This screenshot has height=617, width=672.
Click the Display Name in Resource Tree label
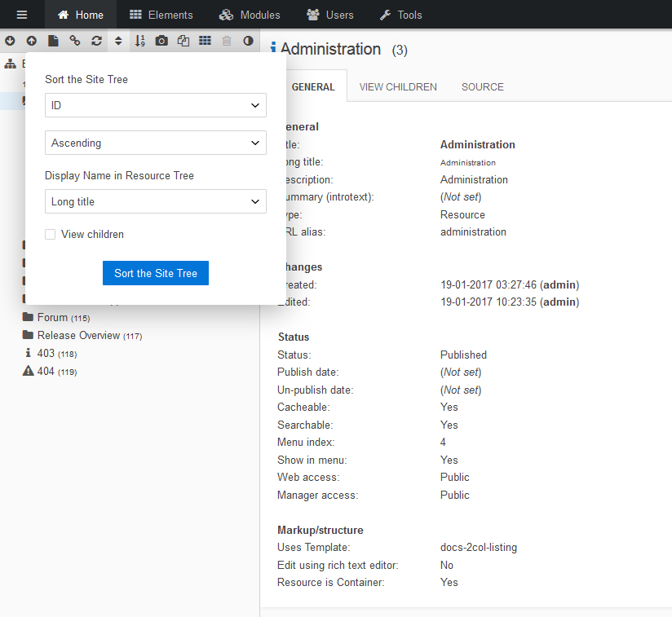[119, 175]
